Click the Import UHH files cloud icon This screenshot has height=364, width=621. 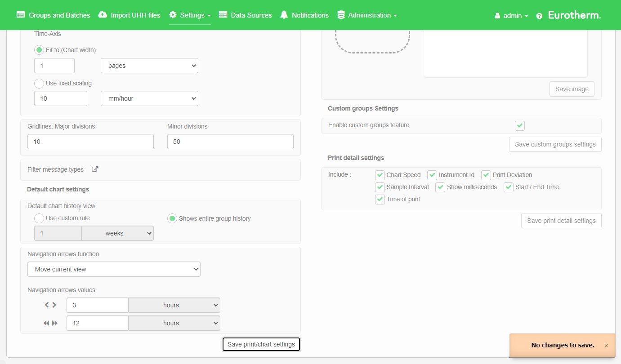coord(103,15)
